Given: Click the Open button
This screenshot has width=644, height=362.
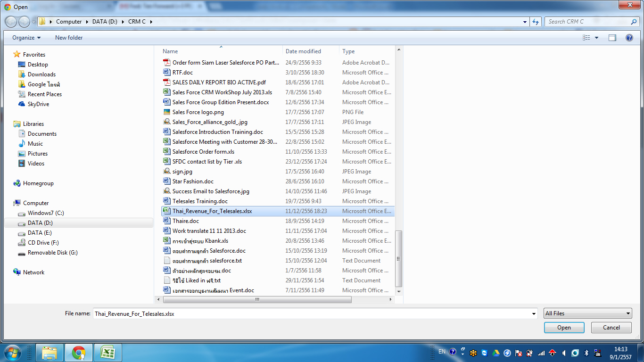Looking at the screenshot, I should click(x=564, y=328).
